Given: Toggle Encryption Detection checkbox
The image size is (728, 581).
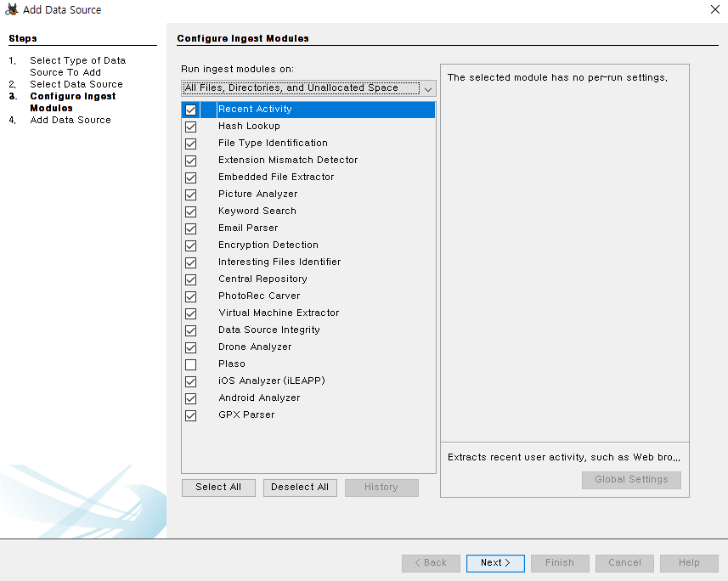Looking at the screenshot, I should click(191, 245).
